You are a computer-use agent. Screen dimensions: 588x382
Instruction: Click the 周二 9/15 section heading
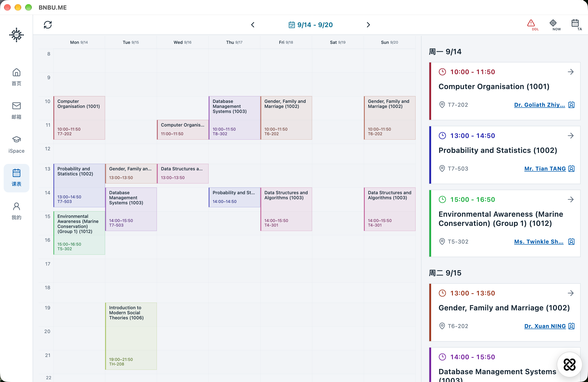tap(445, 273)
